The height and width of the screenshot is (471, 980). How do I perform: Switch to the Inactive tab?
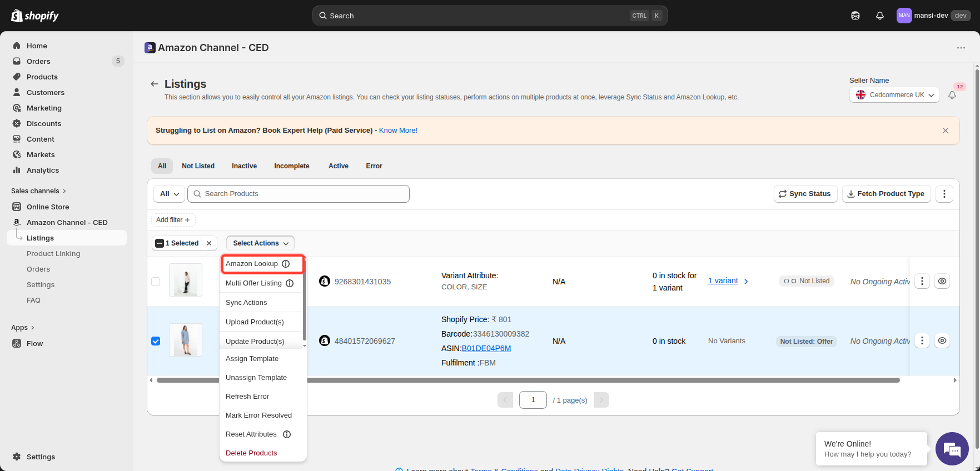(x=244, y=166)
